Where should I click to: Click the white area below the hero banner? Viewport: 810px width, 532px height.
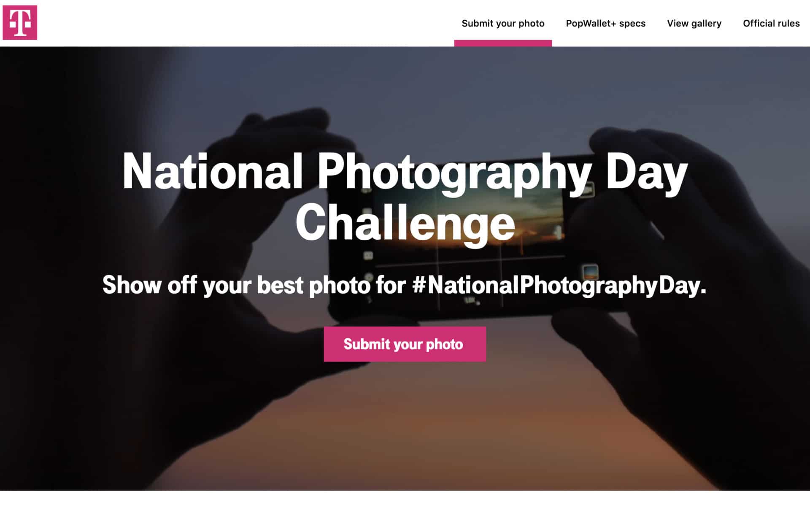click(405, 511)
